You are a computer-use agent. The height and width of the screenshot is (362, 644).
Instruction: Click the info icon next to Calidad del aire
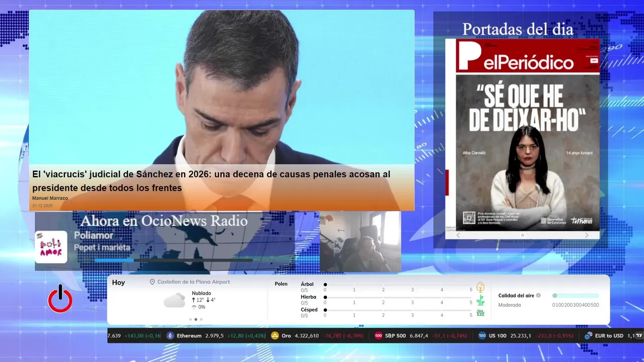(x=538, y=296)
